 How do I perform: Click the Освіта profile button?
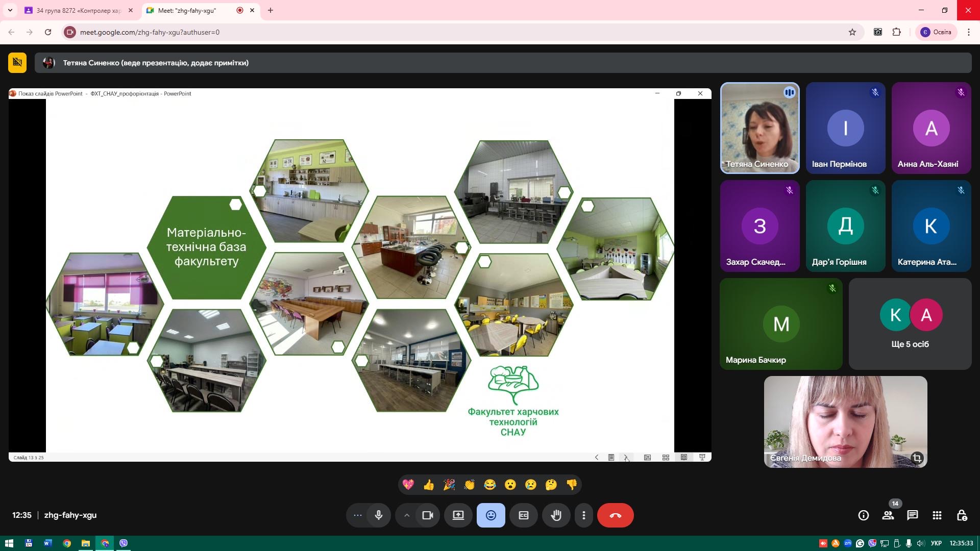[936, 32]
